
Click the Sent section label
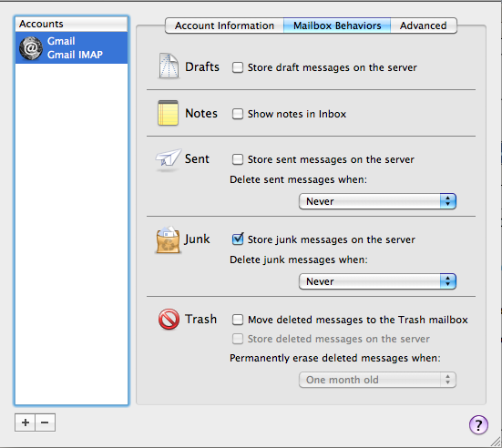pyautogui.click(x=197, y=159)
